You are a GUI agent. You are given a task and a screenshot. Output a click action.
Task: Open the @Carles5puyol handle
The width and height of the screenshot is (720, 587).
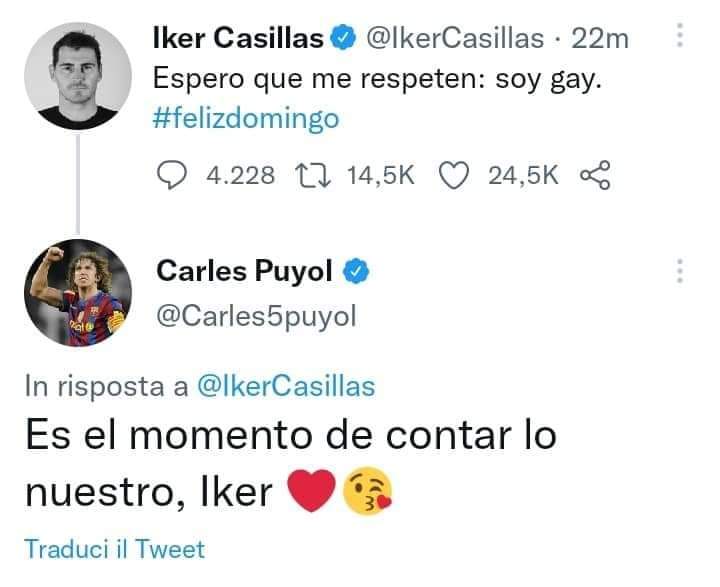(256, 316)
